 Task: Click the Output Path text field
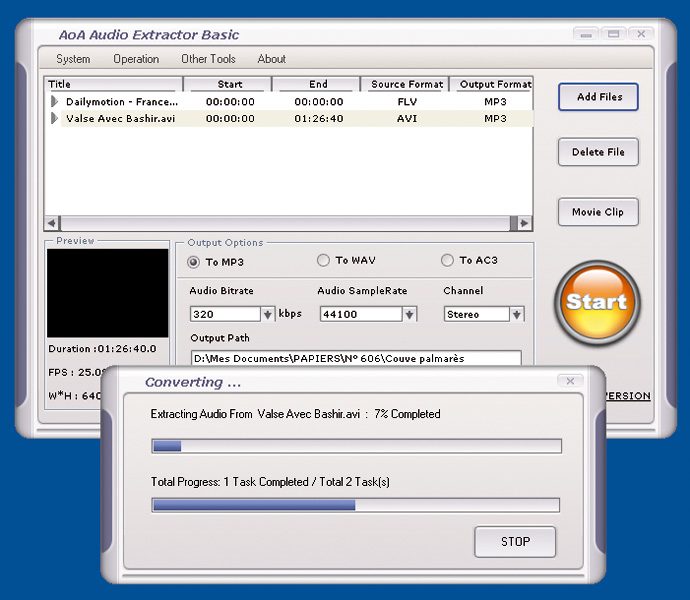pyautogui.click(x=355, y=358)
